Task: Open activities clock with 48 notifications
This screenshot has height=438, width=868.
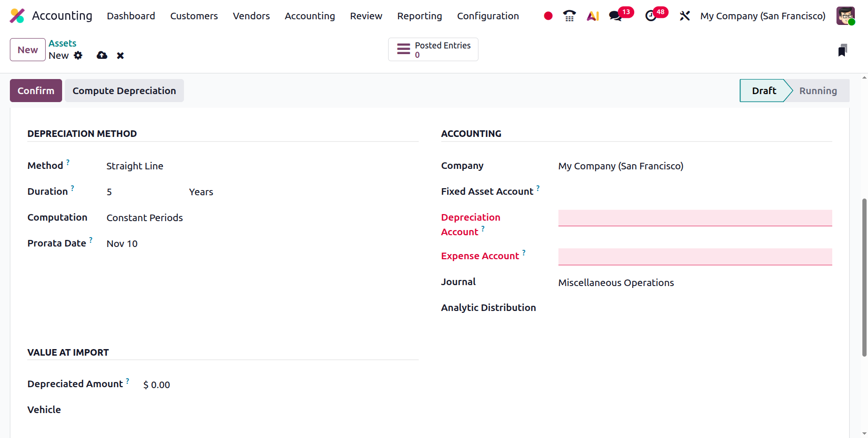Action: pyautogui.click(x=651, y=16)
